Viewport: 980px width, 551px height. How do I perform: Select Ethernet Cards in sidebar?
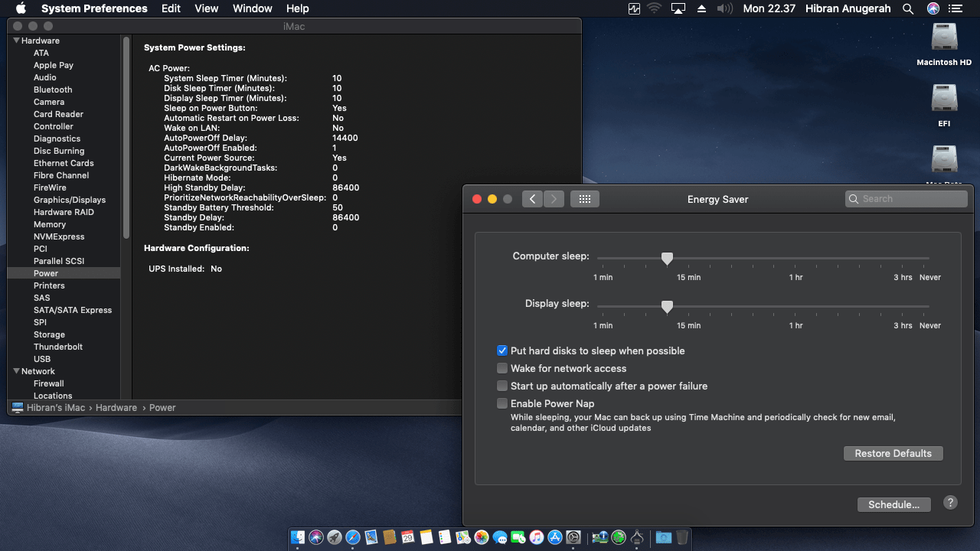(64, 163)
